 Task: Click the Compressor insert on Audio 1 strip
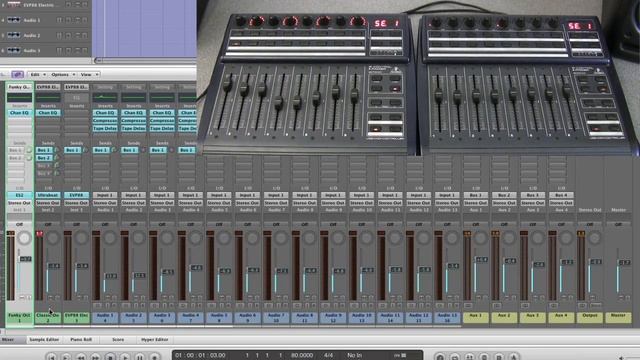pyautogui.click(x=105, y=121)
